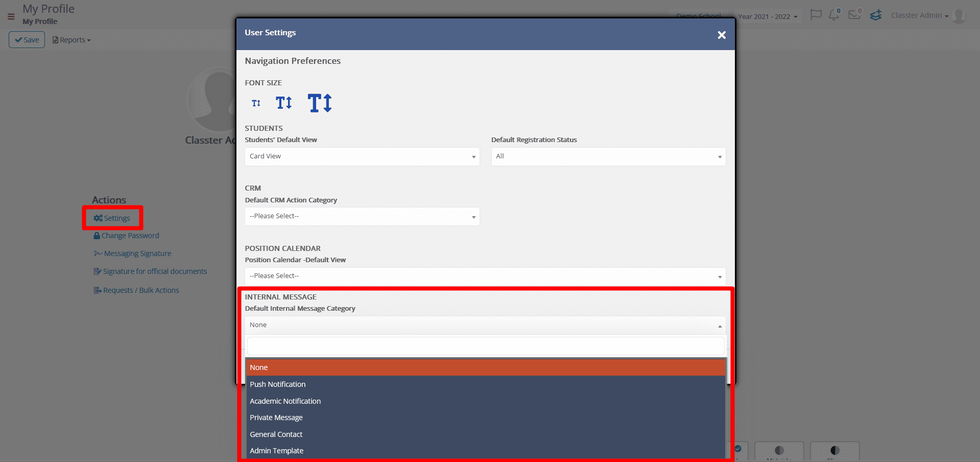The width and height of the screenshot is (980, 462).
Task: Click the user avatar in the header
Action: tap(959, 16)
